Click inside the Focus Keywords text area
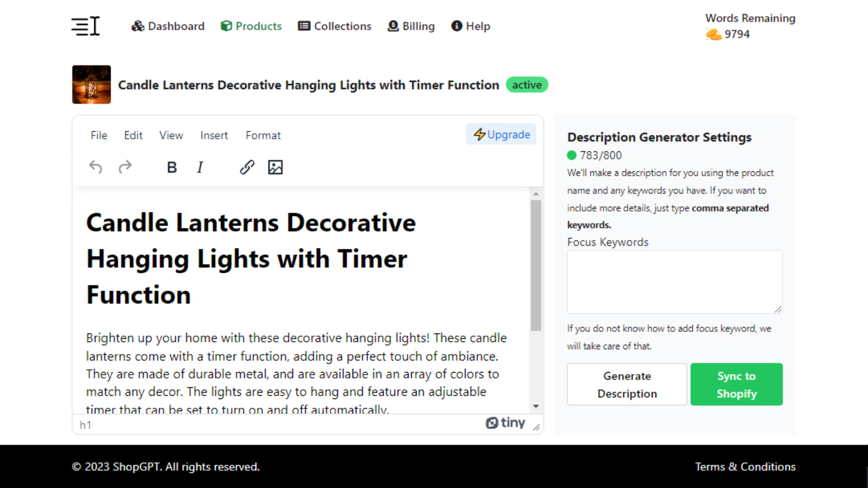The height and width of the screenshot is (488, 868). 674,281
